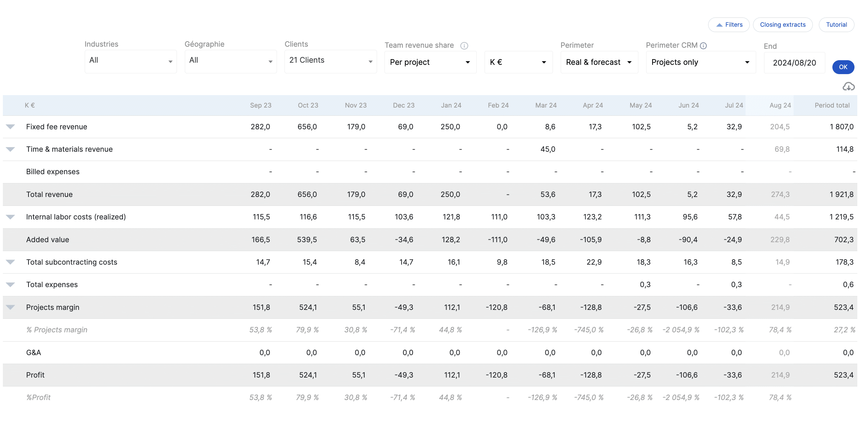Open Per project revenue share dropdown
This screenshot has width=868, height=431.
tap(430, 62)
